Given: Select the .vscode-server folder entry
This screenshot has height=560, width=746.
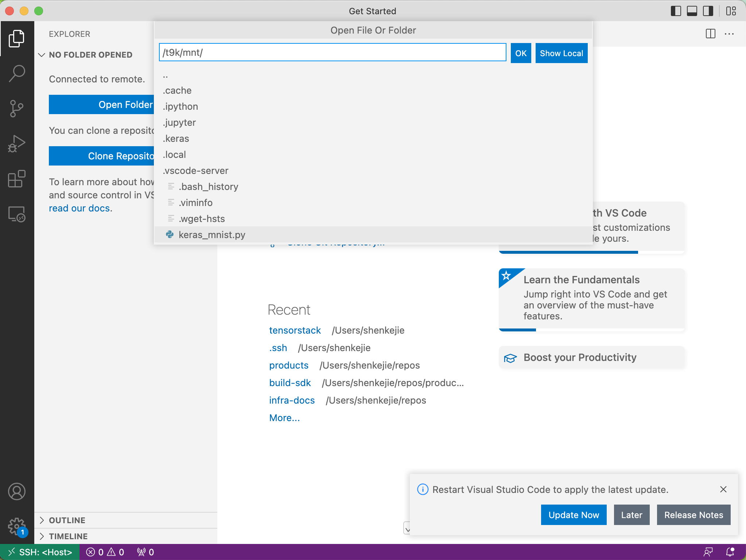Looking at the screenshot, I should coord(373,171).
